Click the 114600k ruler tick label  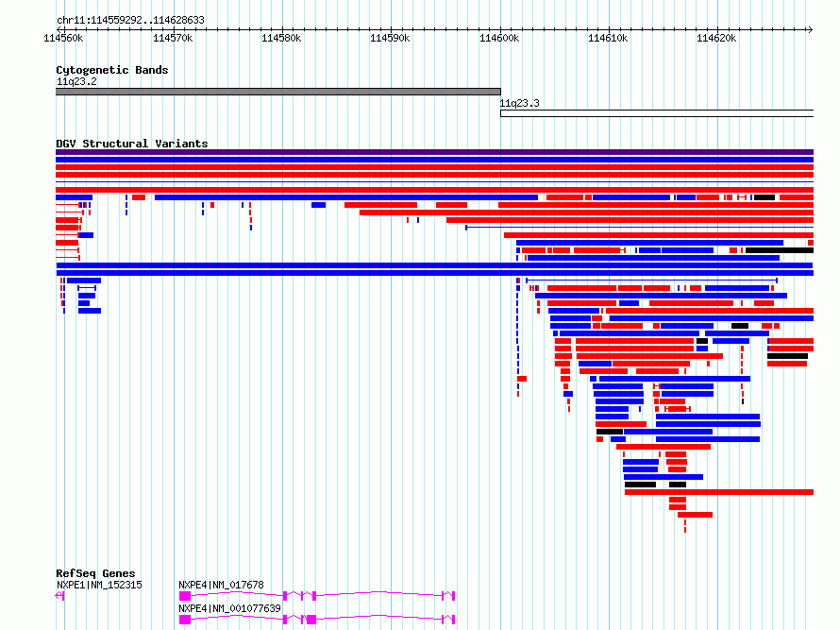pyautogui.click(x=499, y=38)
